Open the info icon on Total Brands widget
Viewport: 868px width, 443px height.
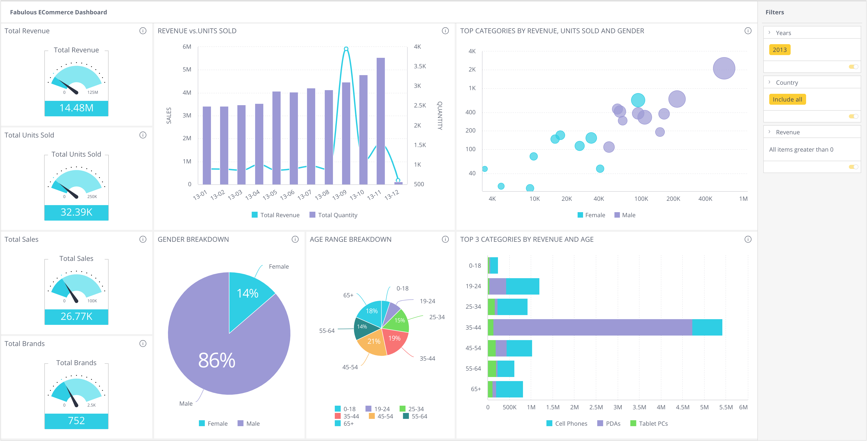click(143, 344)
